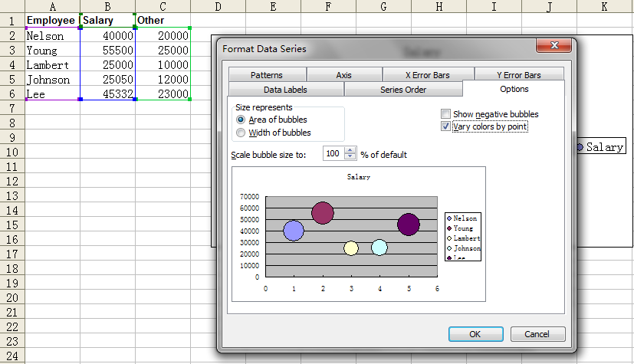This screenshot has height=364, width=634.
Task: Select Area of bubbles radio button
Action: 241,120
